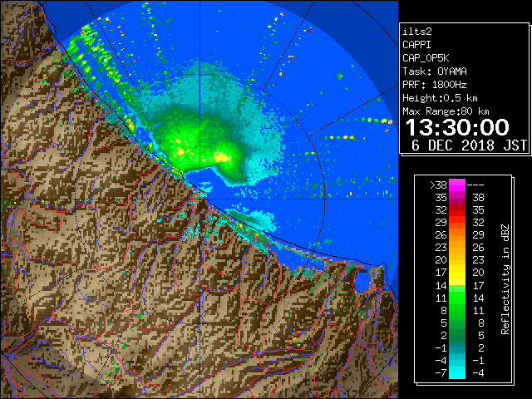This screenshot has height=399, width=532.
Task: Click the yellow 17–20 dBZ legend swatch
Action: pos(457,273)
